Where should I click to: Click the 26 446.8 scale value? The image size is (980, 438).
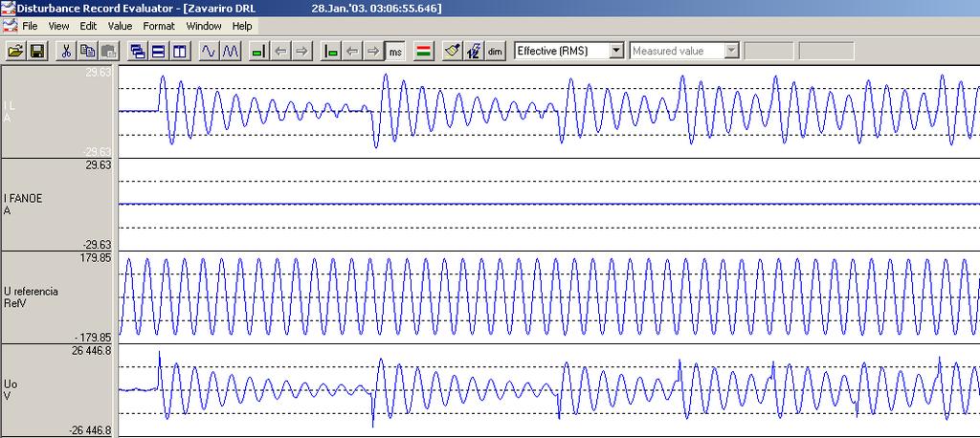[x=91, y=351]
